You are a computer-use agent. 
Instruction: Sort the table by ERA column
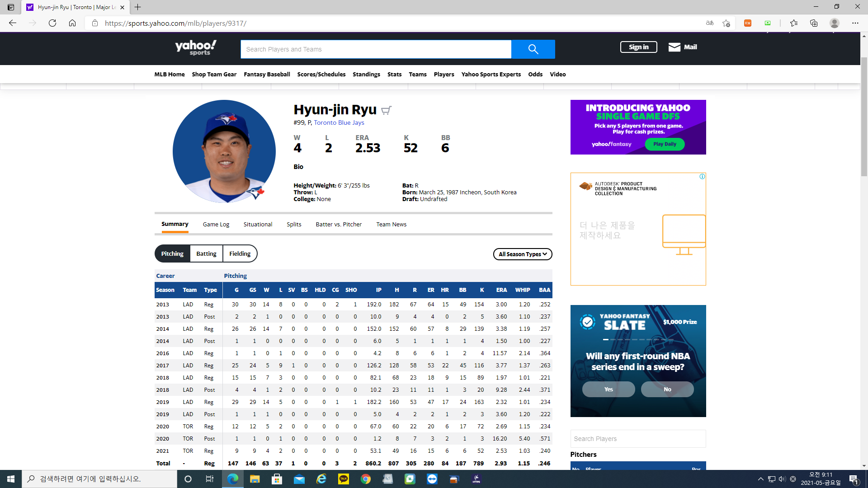click(x=501, y=290)
